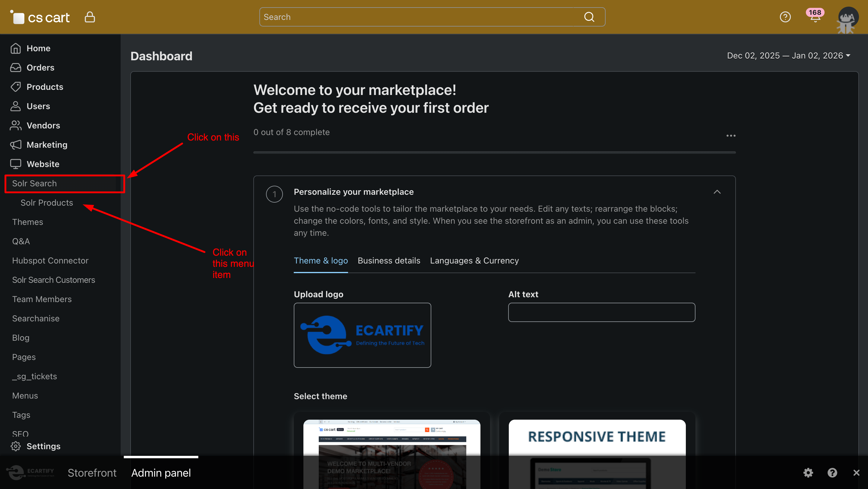
Task: Switch to the Business details tab
Action: click(x=389, y=260)
